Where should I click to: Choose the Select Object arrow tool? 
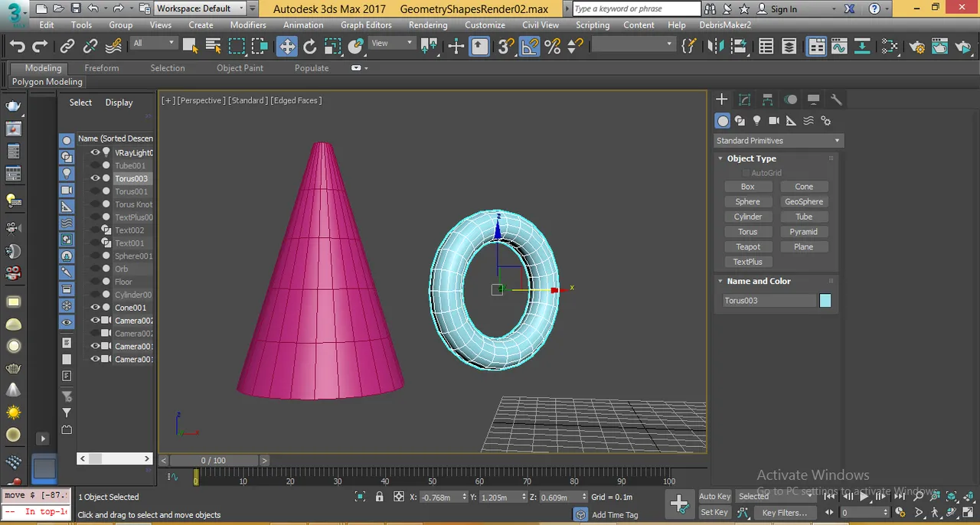point(191,47)
